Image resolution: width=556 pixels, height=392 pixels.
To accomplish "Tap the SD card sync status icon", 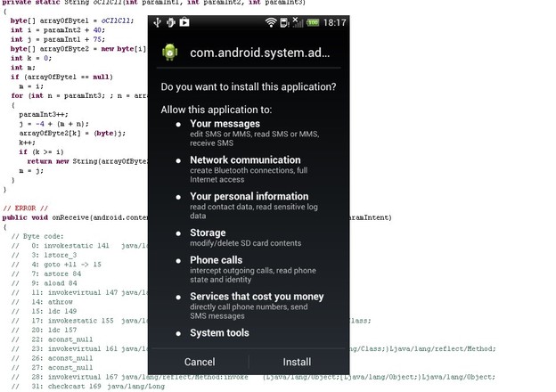I will 285,22.
